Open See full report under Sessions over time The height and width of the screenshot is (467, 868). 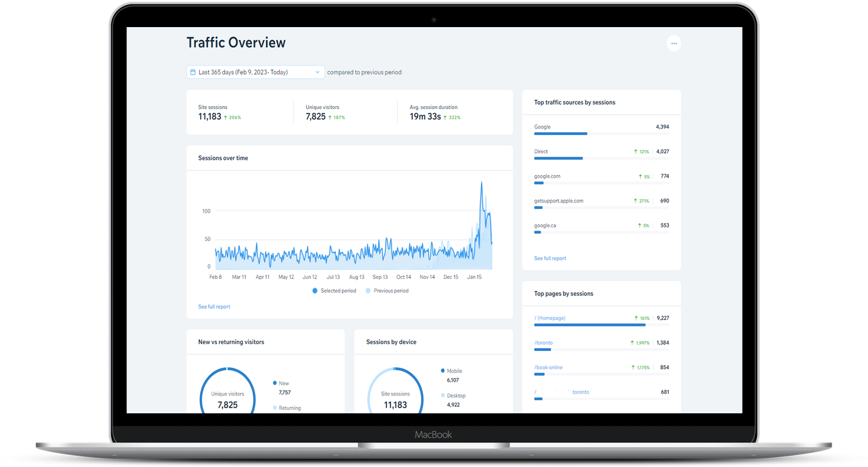pyautogui.click(x=214, y=307)
